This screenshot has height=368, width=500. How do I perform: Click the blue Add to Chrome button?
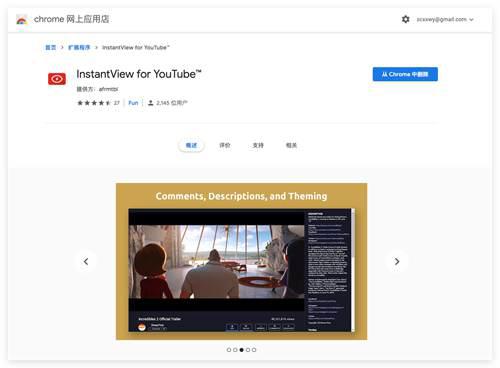(x=405, y=74)
